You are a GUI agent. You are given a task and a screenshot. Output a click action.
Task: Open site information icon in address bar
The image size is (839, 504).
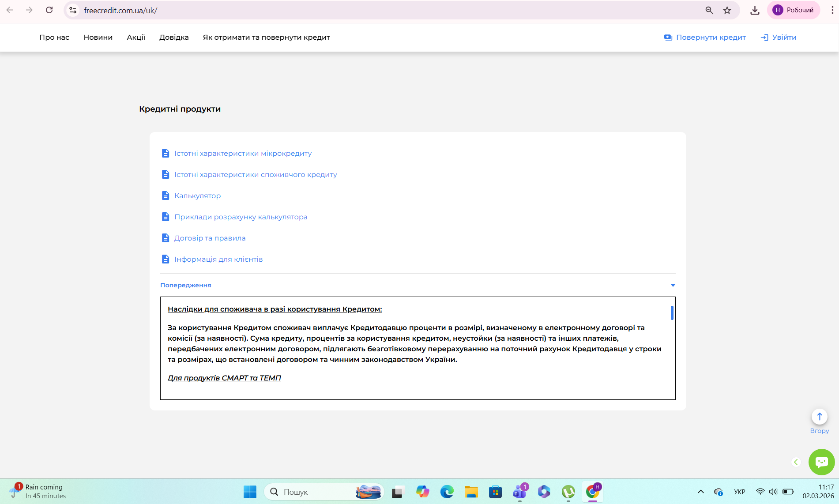point(73,10)
